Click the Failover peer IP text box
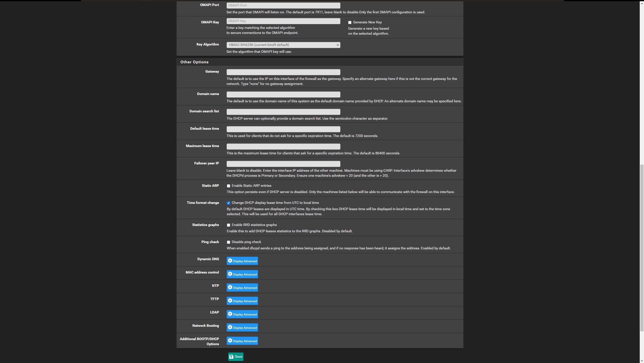The width and height of the screenshot is (644, 363). point(283,164)
